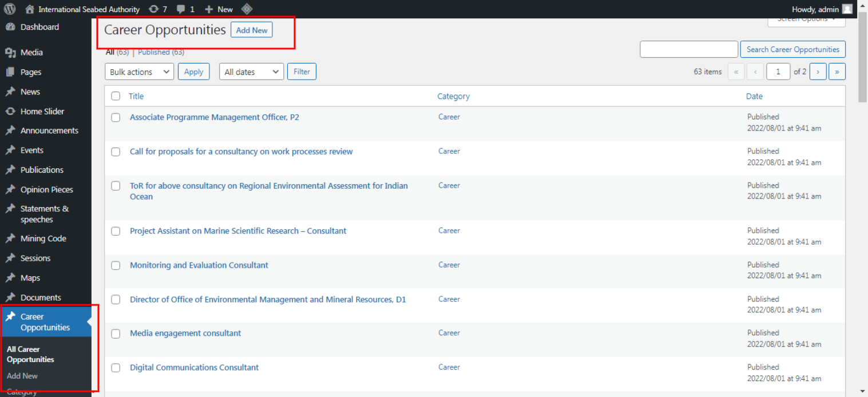Click the pin icon beside Mining Code
This screenshot has height=397, width=868.
[x=10, y=239]
